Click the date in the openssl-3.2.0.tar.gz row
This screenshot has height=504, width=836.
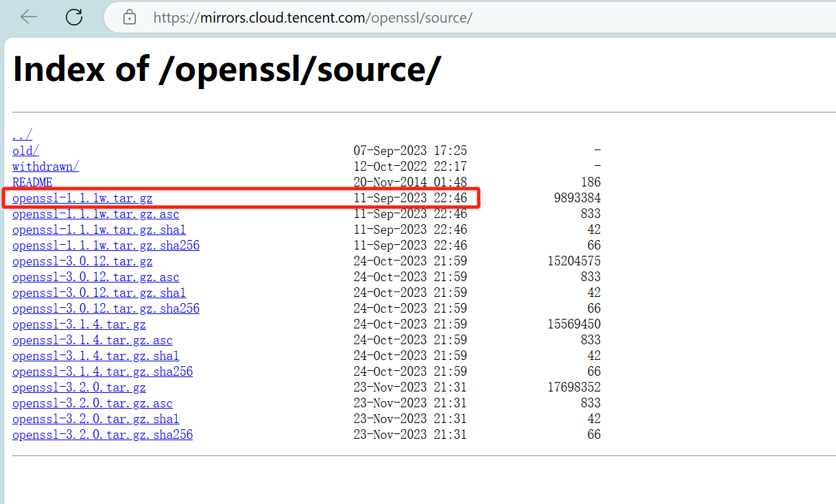click(410, 387)
